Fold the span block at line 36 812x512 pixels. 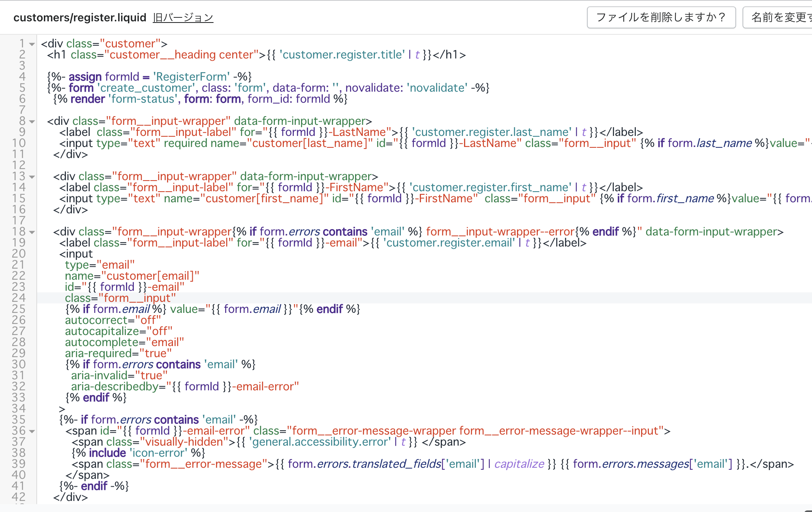32,431
